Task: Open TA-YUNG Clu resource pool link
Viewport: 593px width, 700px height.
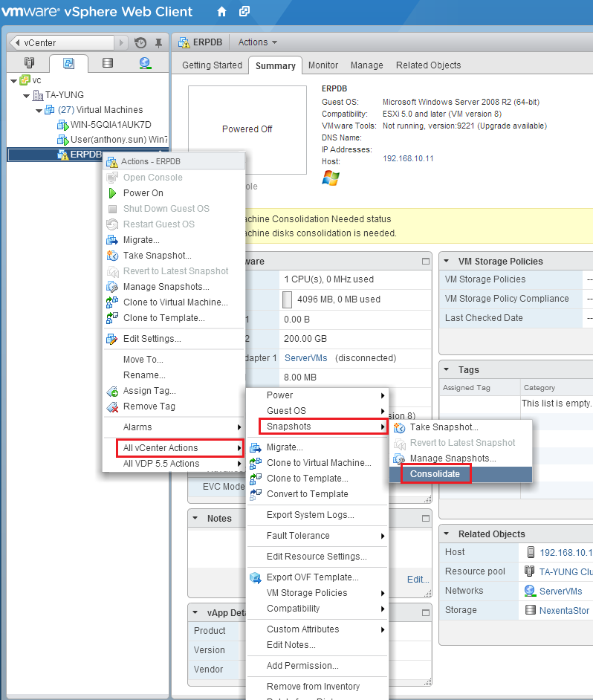Action: click(566, 572)
